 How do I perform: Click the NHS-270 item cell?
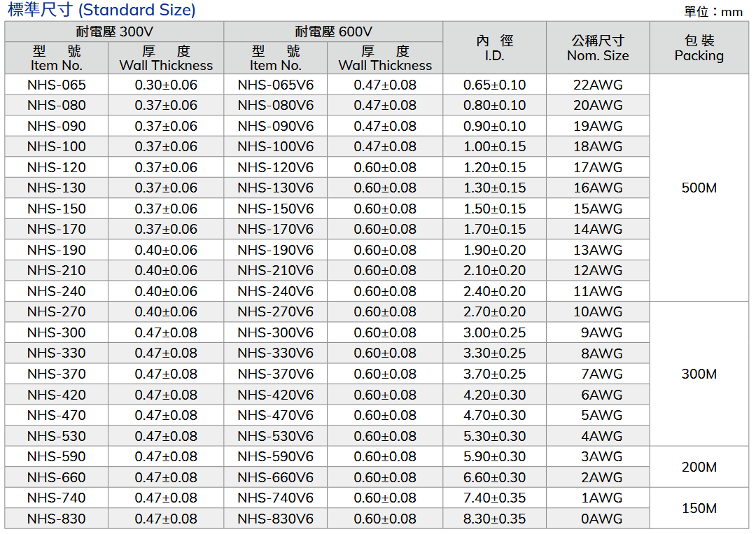(57, 311)
